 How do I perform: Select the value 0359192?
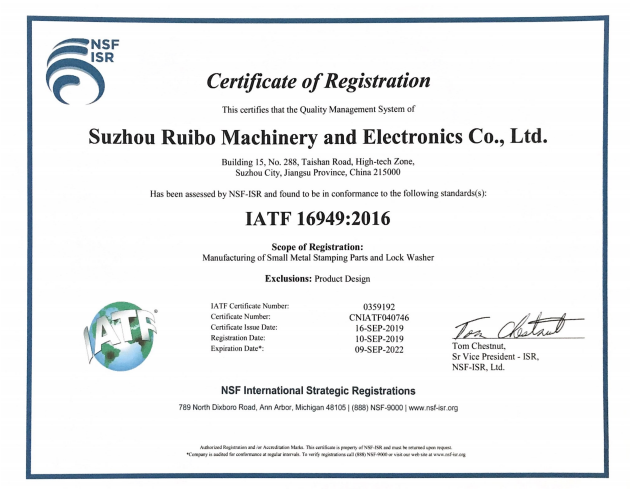click(379, 307)
